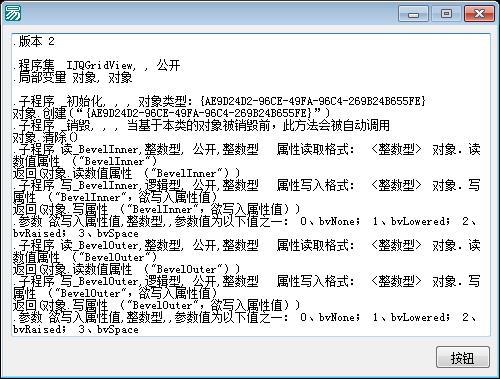This screenshot has height=379, width=500.
Task: Click the 易 application icon in title bar
Action: pos(12,13)
